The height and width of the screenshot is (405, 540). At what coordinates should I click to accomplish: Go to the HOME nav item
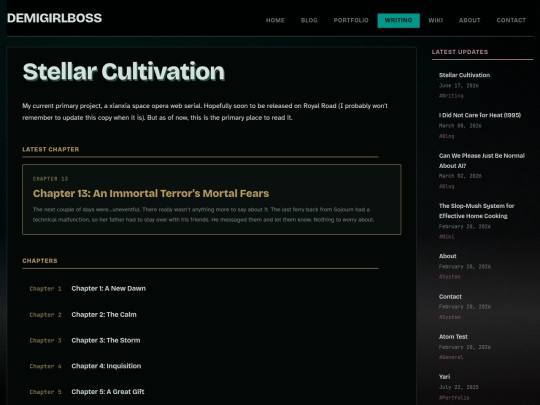pyautogui.click(x=275, y=20)
